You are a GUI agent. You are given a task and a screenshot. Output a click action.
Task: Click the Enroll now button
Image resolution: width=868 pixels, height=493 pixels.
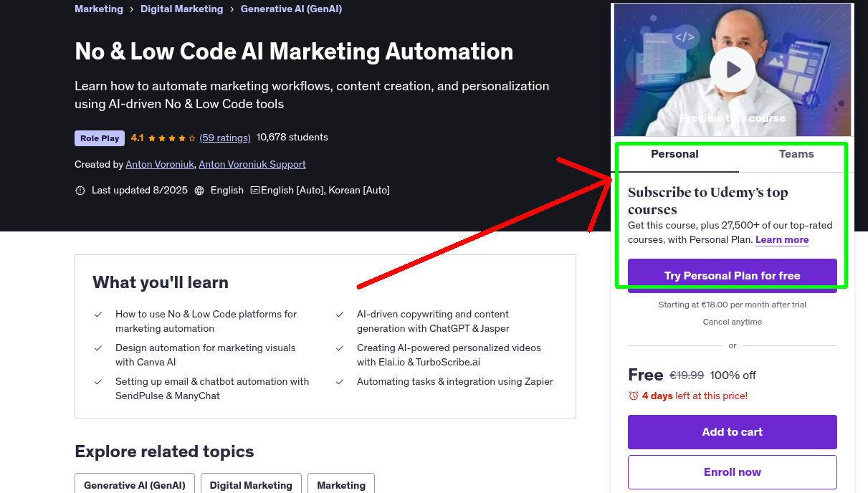point(733,472)
